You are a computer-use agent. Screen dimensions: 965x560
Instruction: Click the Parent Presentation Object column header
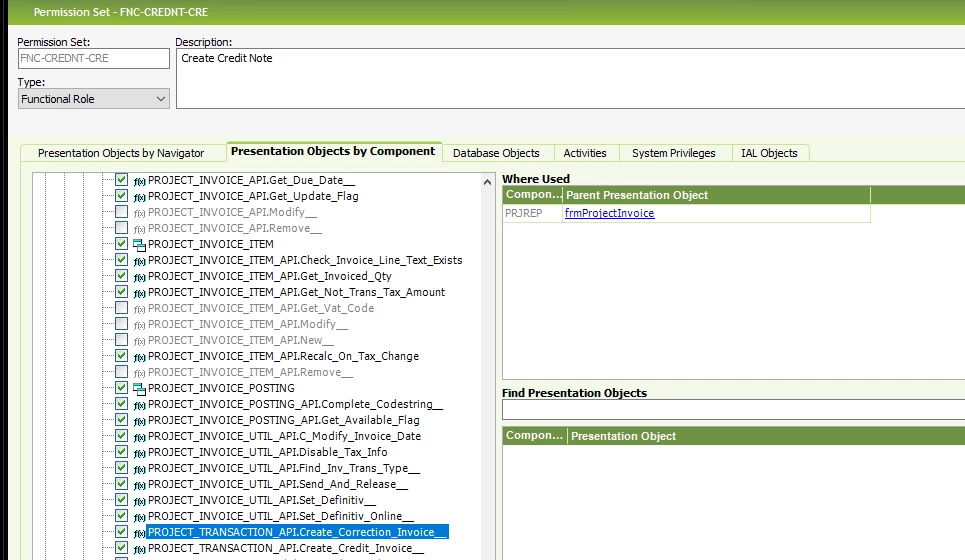coord(715,195)
